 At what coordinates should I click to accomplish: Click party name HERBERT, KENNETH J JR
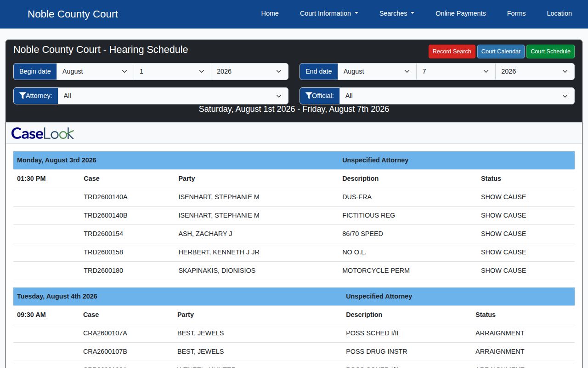pyautogui.click(x=219, y=252)
